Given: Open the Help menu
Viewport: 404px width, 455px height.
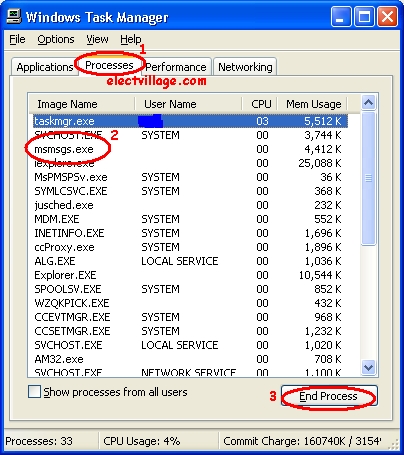Looking at the screenshot, I should tap(131, 39).
